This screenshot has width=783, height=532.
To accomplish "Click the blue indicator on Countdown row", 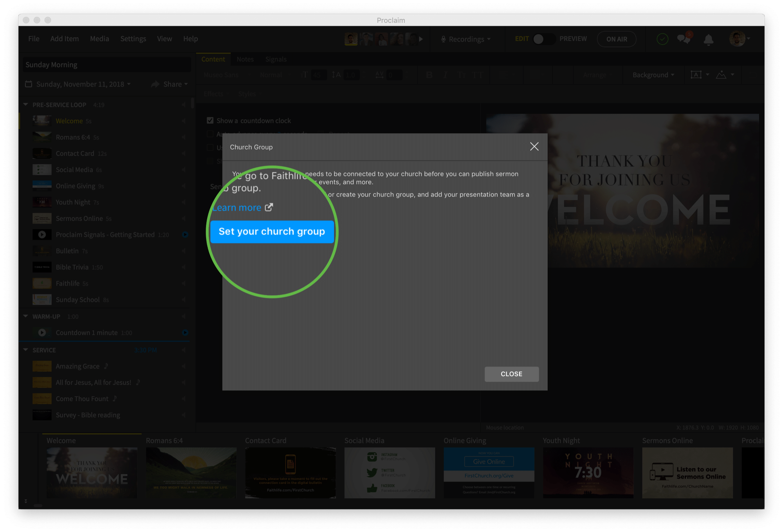I will click(x=185, y=332).
